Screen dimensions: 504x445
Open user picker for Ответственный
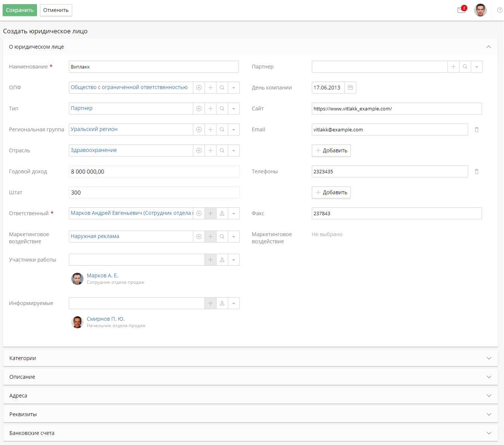(222, 213)
